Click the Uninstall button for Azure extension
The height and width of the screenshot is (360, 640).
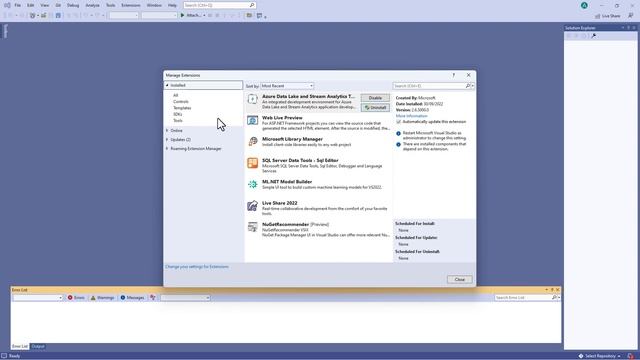(x=375, y=107)
